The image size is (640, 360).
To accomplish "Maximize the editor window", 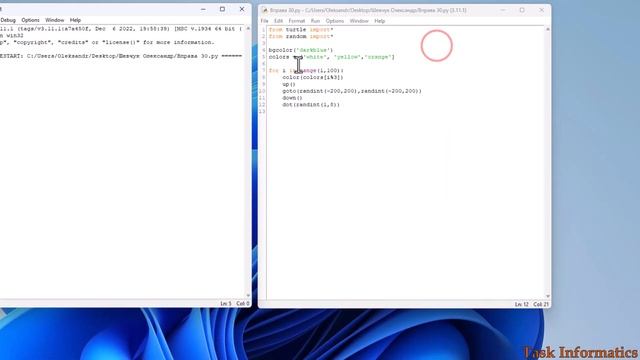I will click(x=522, y=10).
